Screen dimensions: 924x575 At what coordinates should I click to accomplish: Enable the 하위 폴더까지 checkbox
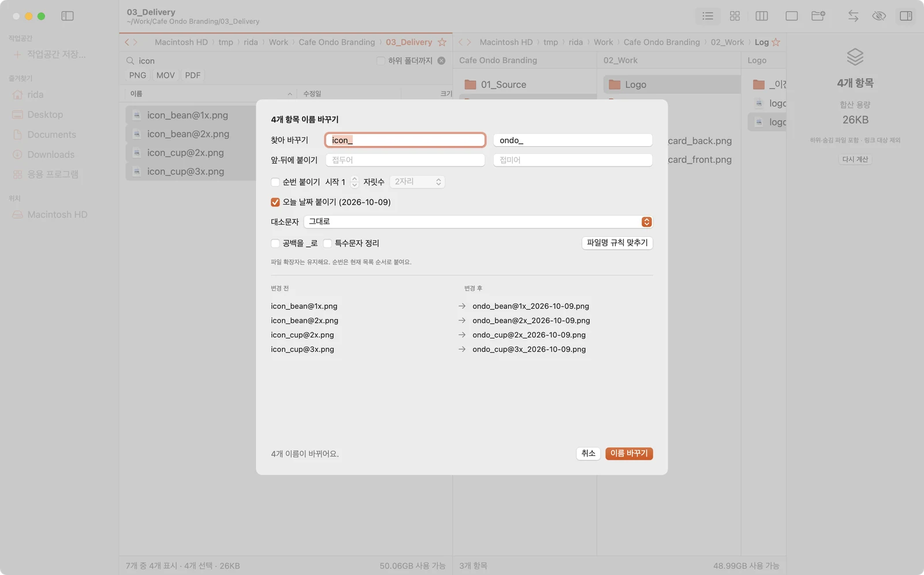[381, 61]
